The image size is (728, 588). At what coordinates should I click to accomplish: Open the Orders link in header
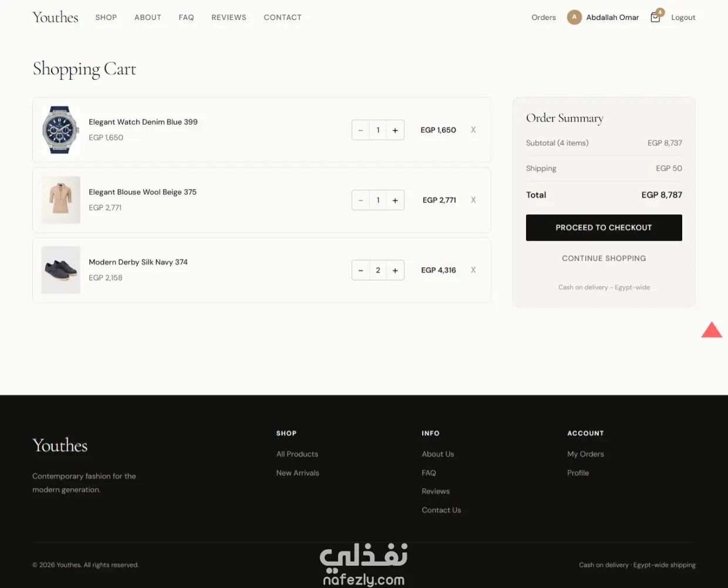[x=544, y=18]
